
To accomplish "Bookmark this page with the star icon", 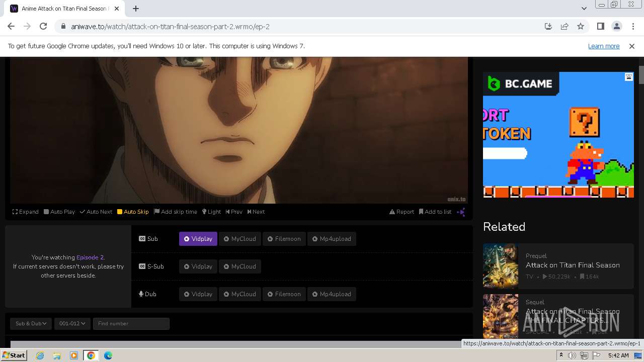I will pos(581,26).
